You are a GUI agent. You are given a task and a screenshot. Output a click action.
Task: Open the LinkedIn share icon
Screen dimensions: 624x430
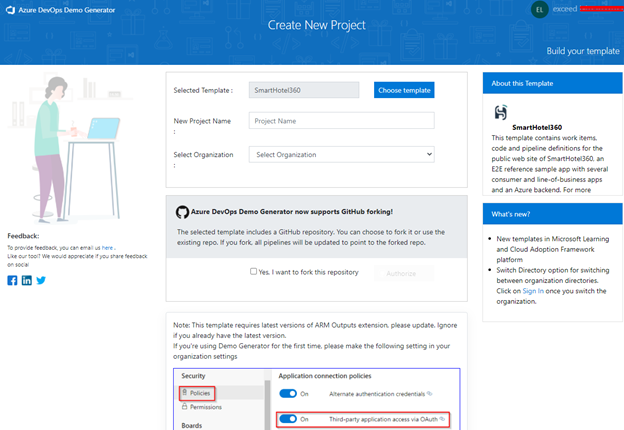pos(27,280)
